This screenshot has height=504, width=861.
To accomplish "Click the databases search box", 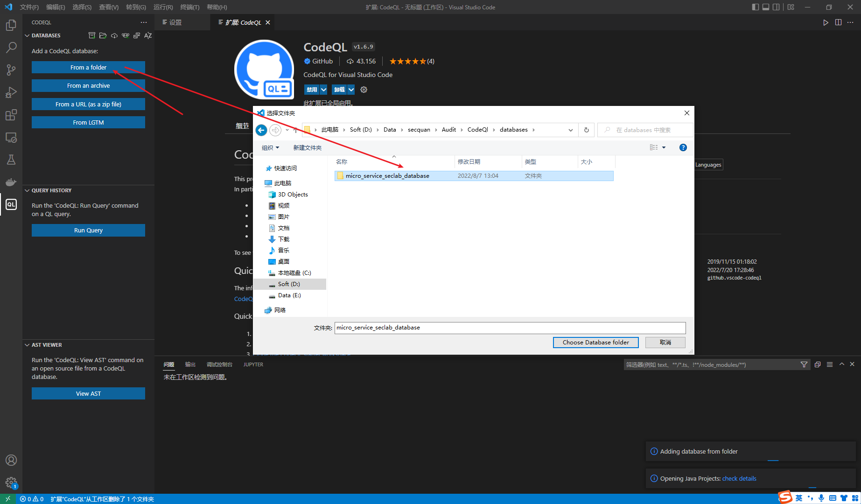I will click(x=645, y=130).
